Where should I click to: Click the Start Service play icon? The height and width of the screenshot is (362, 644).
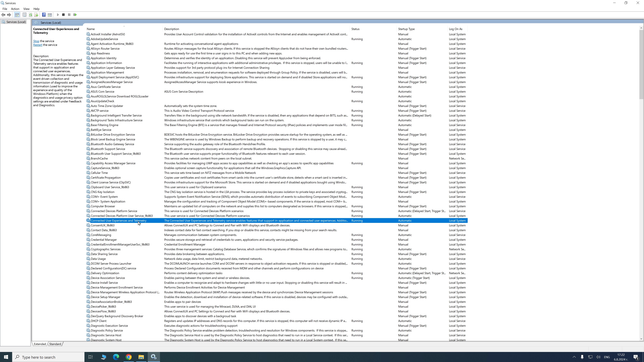click(x=58, y=15)
